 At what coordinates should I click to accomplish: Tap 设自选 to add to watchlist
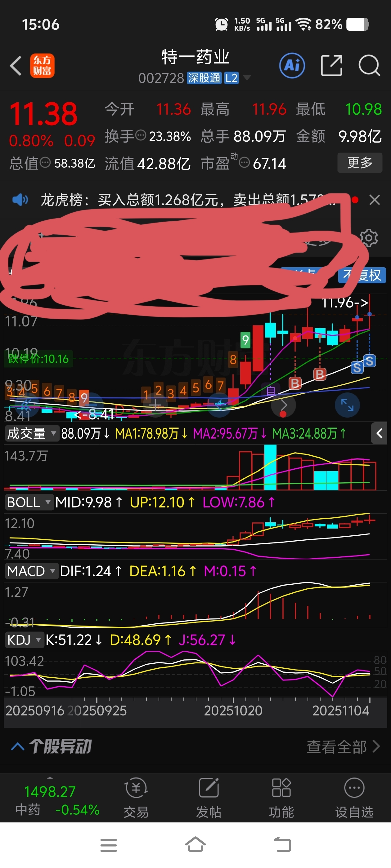354,798
